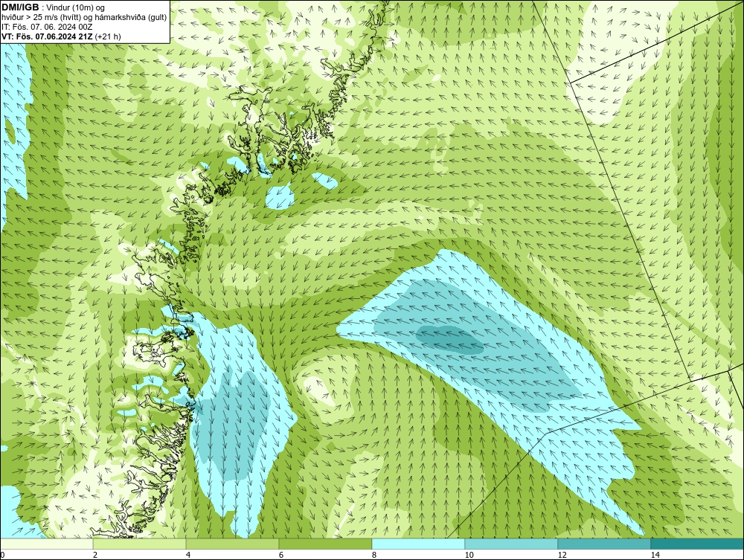Click legend tick label '2'
This screenshot has width=744, height=560.
coord(95,555)
